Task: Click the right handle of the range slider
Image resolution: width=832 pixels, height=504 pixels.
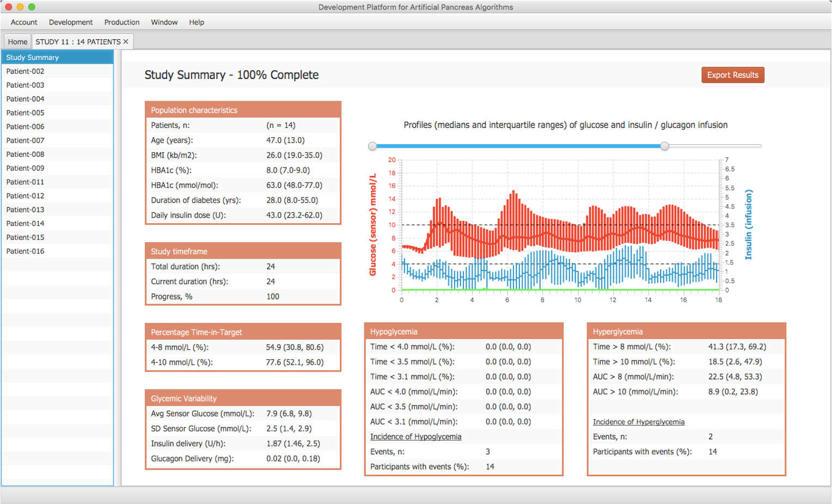Action: tap(664, 146)
